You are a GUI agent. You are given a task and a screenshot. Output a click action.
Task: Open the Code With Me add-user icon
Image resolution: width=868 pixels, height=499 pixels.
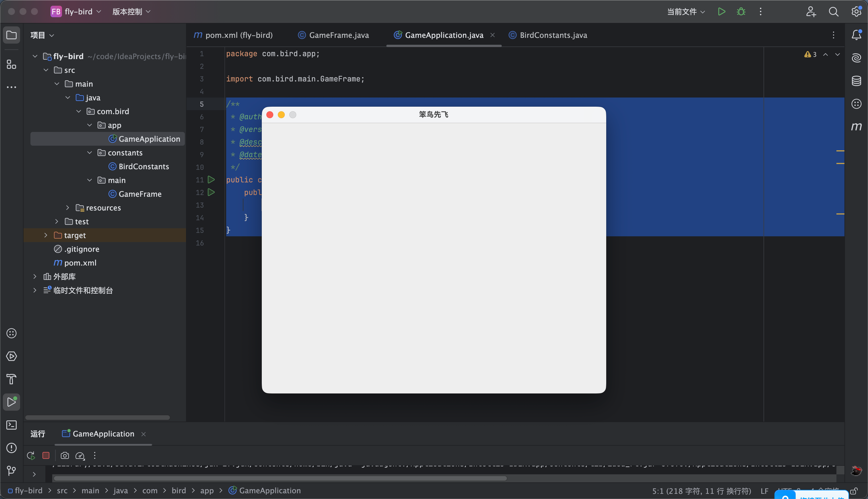[811, 12]
